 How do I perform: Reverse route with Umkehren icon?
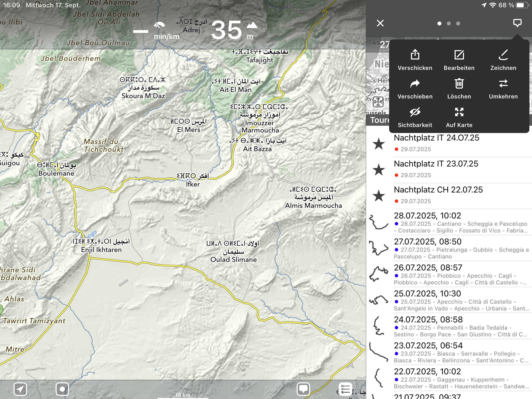pyautogui.click(x=503, y=84)
